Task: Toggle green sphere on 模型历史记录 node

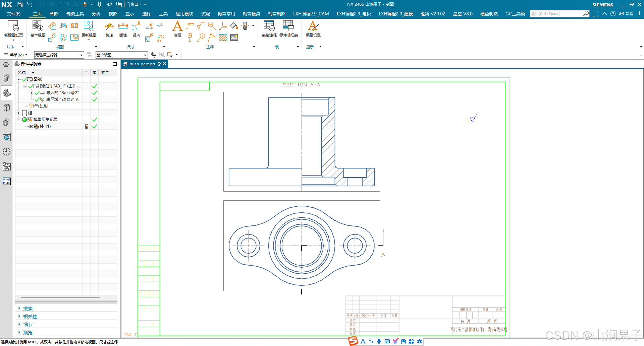Action: pos(24,120)
